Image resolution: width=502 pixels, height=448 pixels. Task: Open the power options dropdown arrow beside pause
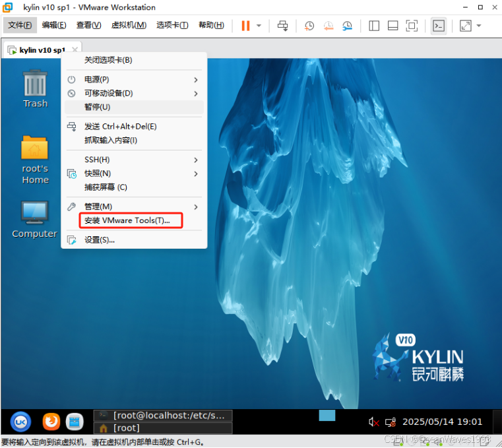(259, 26)
